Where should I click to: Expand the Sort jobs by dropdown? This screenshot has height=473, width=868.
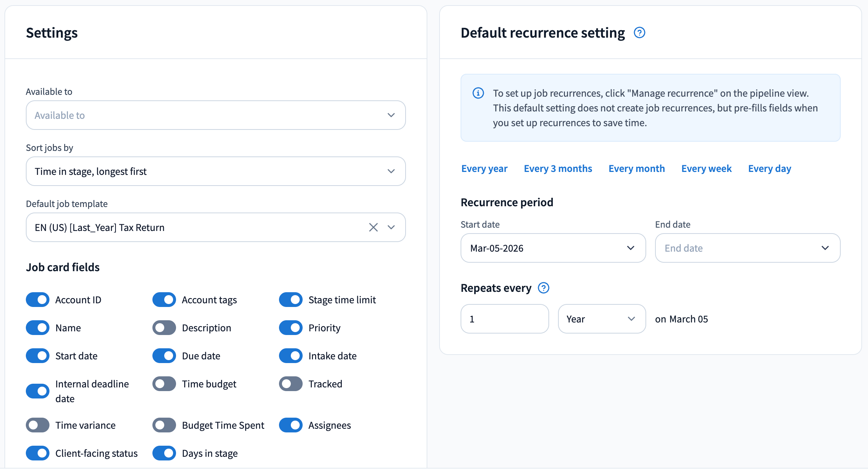pyautogui.click(x=216, y=171)
